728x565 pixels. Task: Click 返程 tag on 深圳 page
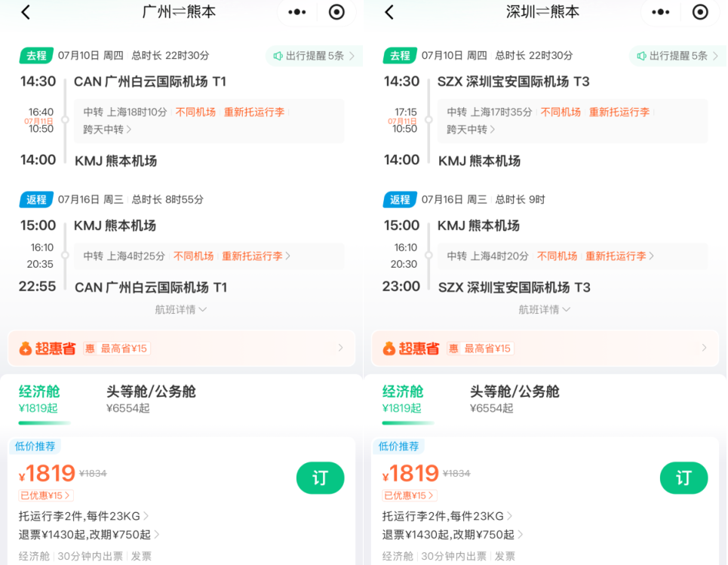click(400, 200)
